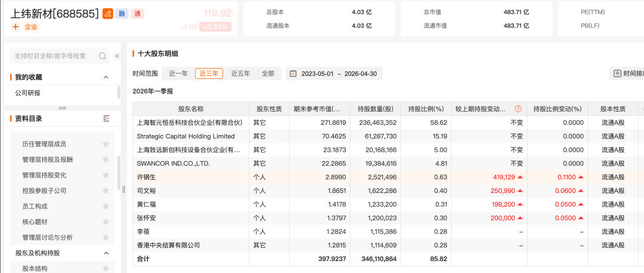The width and height of the screenshot is (644, 273).
Task: Select the 近一年 time range tab
Action: (178, 73)
